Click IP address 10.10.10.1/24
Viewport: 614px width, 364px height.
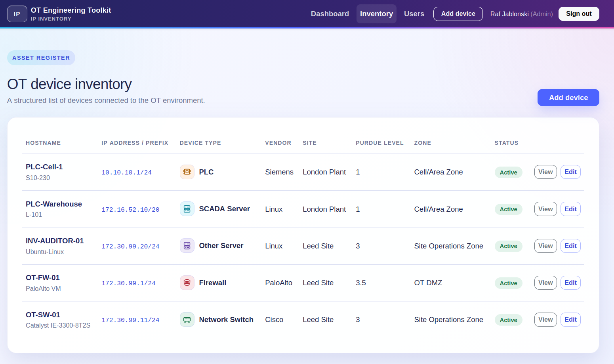click(127, 173)
